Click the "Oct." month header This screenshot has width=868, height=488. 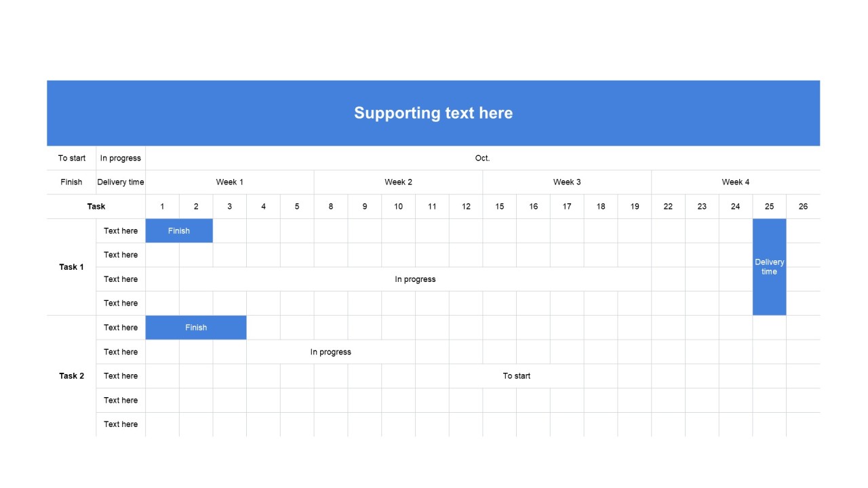(x=482, y=158)
